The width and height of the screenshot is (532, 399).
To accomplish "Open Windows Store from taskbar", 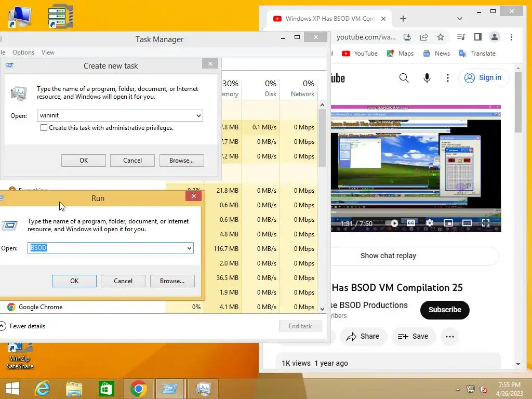I will [106, 389].
